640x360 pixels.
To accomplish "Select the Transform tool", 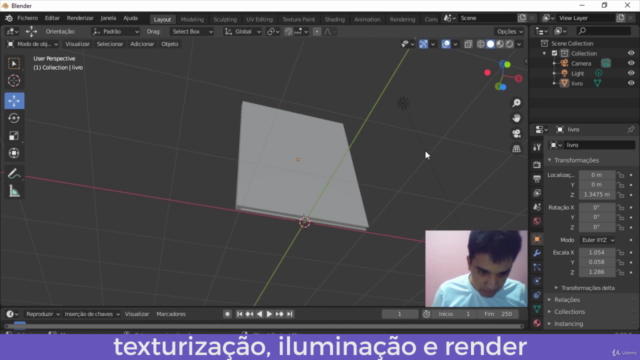I will coord(14,153).
